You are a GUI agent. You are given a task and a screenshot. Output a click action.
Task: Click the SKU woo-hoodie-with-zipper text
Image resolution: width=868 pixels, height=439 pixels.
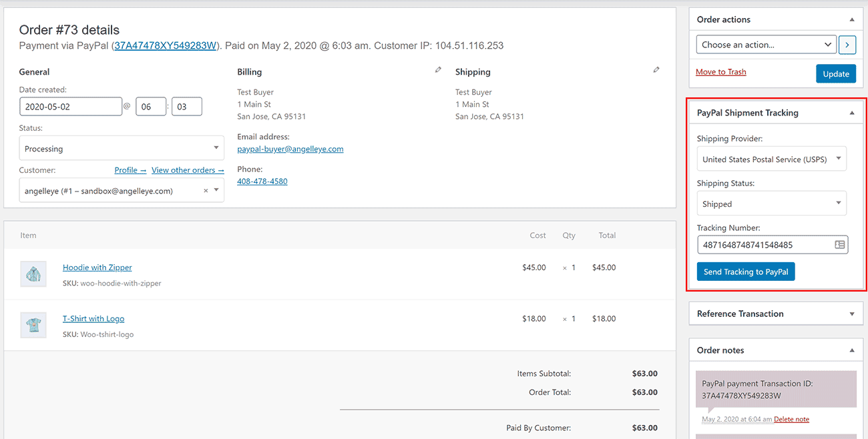112,284
